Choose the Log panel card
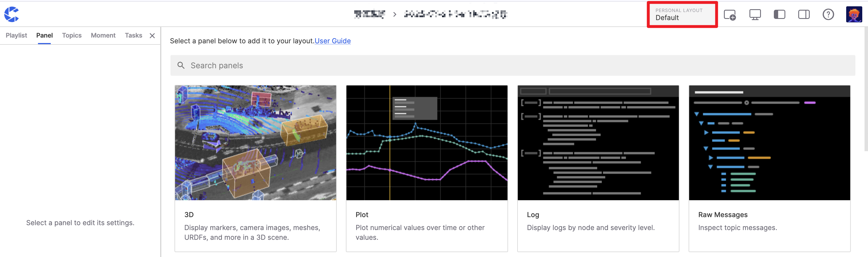868x257 pixels. coord(598,168)
